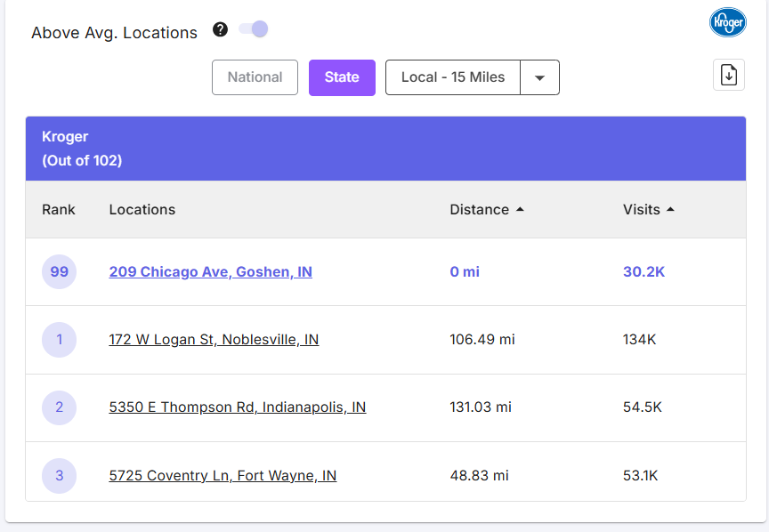This screenshot has width=769, height=532.
Task: Click the Locations column header
Action: click(142, 209)
